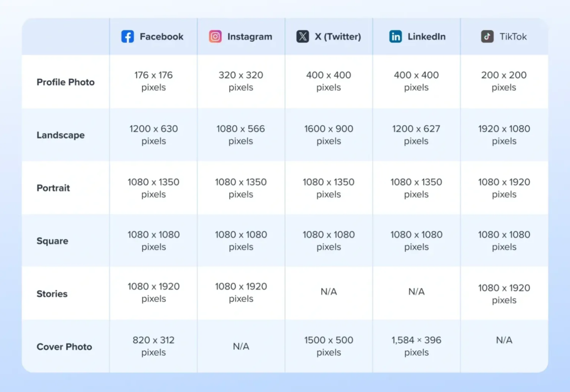This screenshot has height=392, width=570.
Task: Click LinkedIn's 1,584 × 396 cover size
Action: click(x=416, y=346)
